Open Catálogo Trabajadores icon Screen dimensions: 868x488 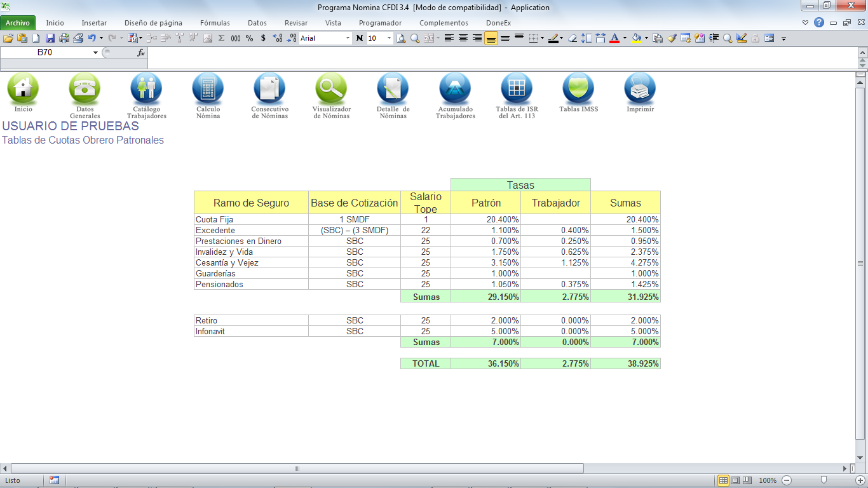click(146, 89)
